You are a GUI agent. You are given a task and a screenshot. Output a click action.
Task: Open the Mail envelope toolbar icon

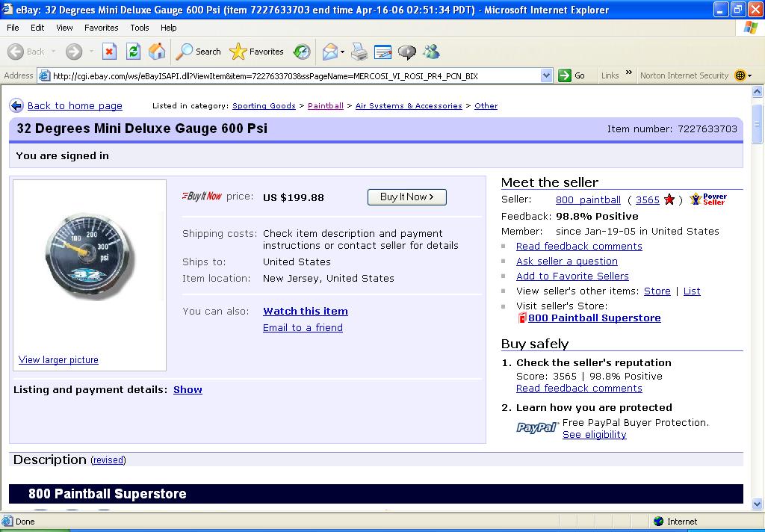(x=330, y=52)
